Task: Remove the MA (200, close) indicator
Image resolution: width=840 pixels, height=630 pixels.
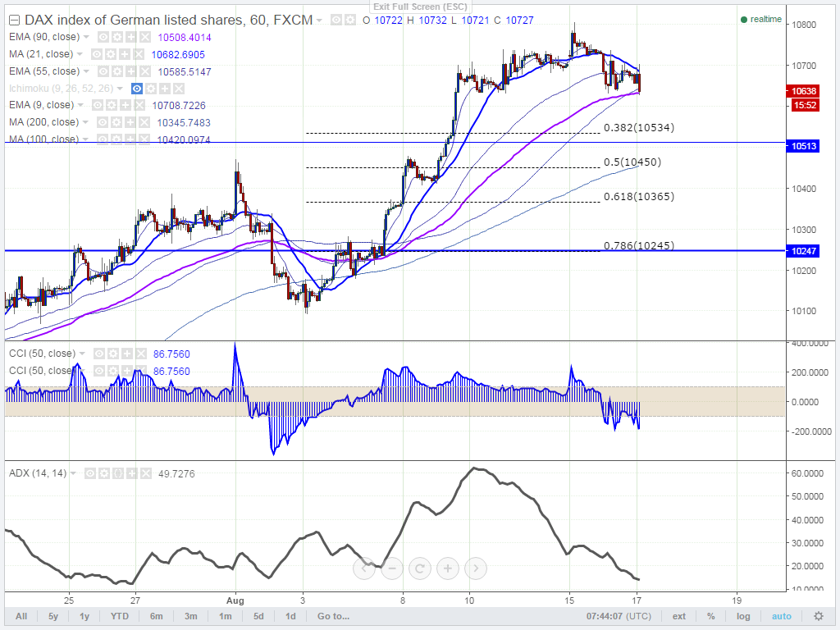Action: (x=144, y=122)
